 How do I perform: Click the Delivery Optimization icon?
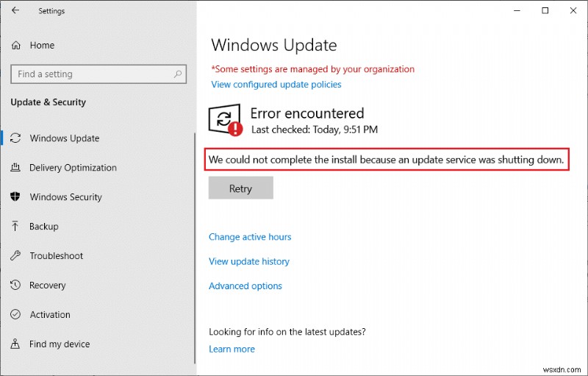(15, 168)
